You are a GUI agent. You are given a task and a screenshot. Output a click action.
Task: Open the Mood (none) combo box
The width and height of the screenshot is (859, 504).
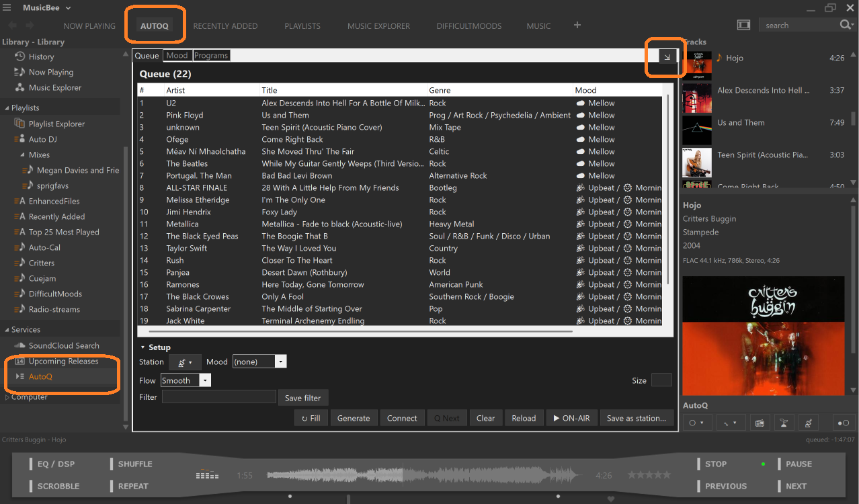(259, 362)
